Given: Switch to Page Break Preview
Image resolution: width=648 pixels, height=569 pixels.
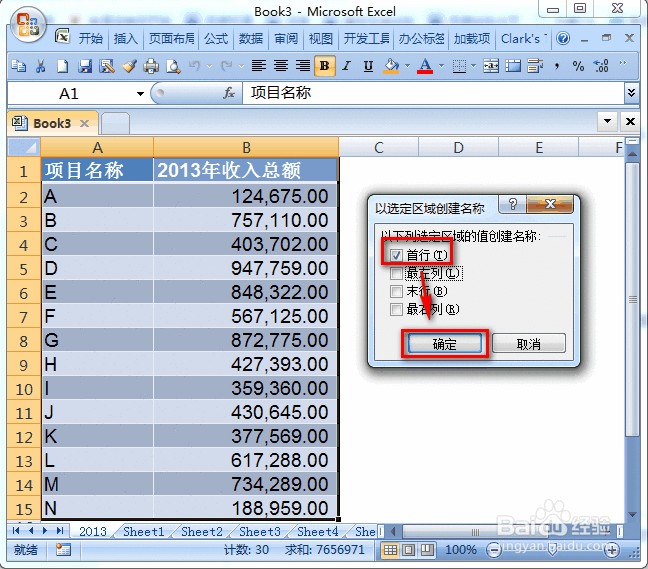Looking at the screenshot, I should (427, 550).
